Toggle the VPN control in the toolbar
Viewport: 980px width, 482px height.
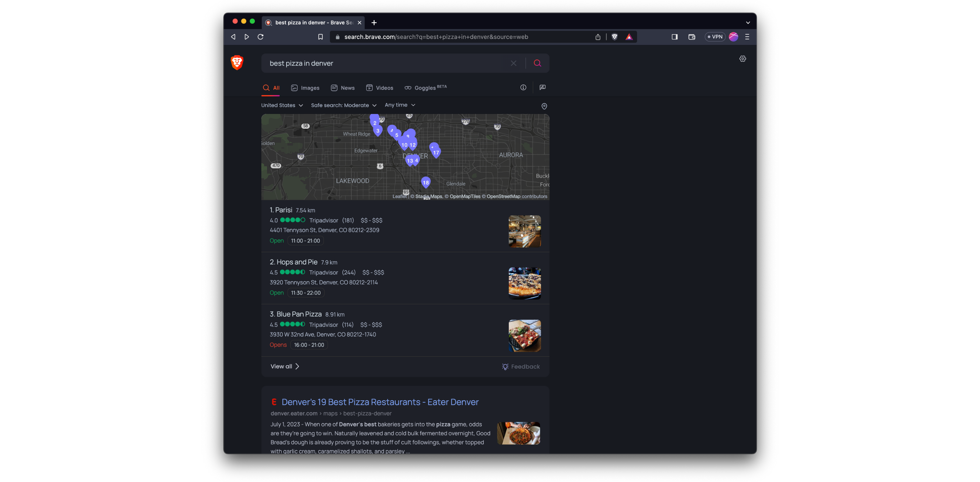(x=715, y=37)
